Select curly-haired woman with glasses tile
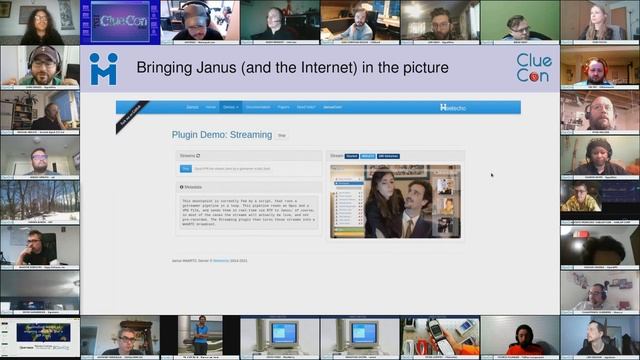Viewport: 640px width, 360px height. [x=40, y=22]
